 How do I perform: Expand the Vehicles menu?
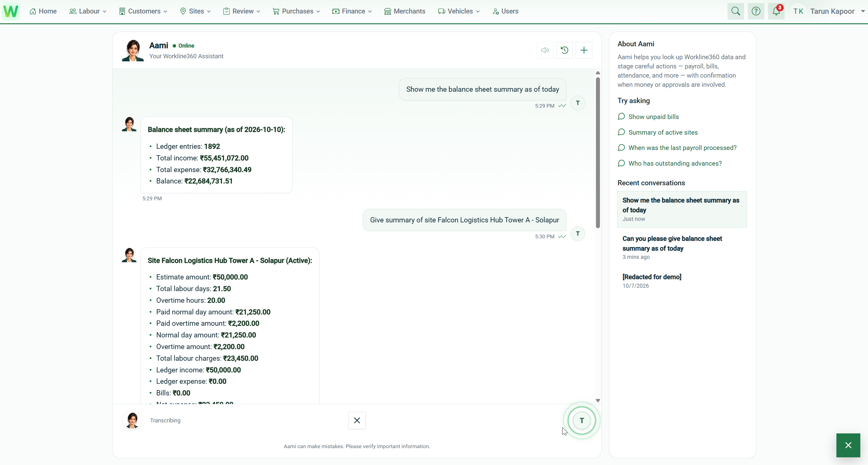459,11
